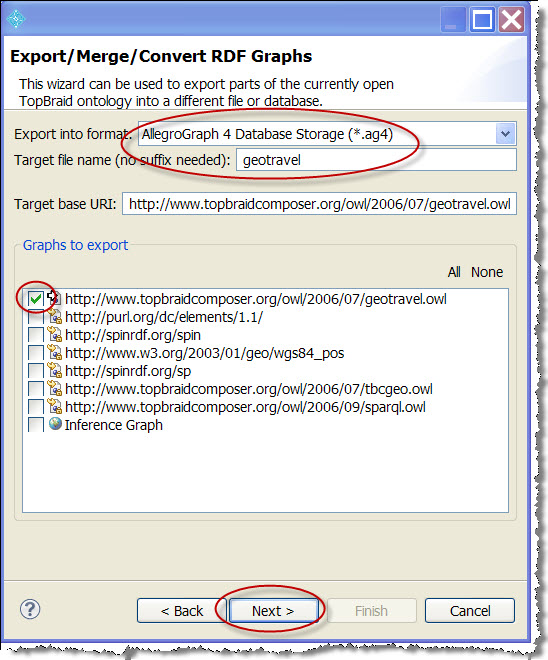Click the TopBraid diamond icon in title bar
548x660 pixels.
[16, 19]
